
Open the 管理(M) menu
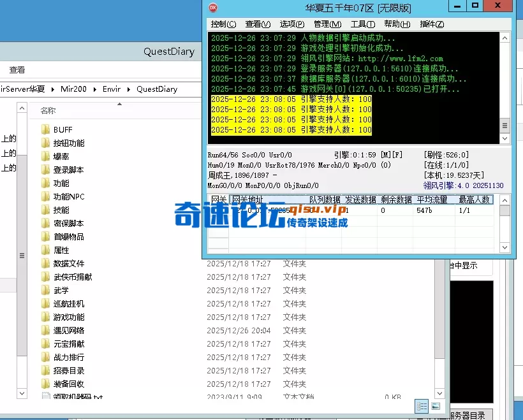[327, 24]
